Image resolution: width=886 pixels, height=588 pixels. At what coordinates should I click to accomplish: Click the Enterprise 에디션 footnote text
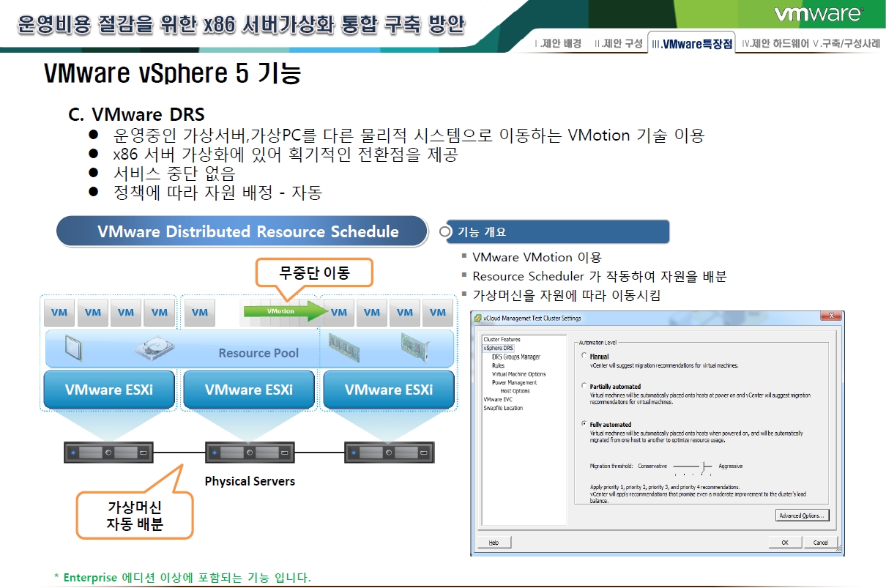pyautogui.click(x=182, y=578)
